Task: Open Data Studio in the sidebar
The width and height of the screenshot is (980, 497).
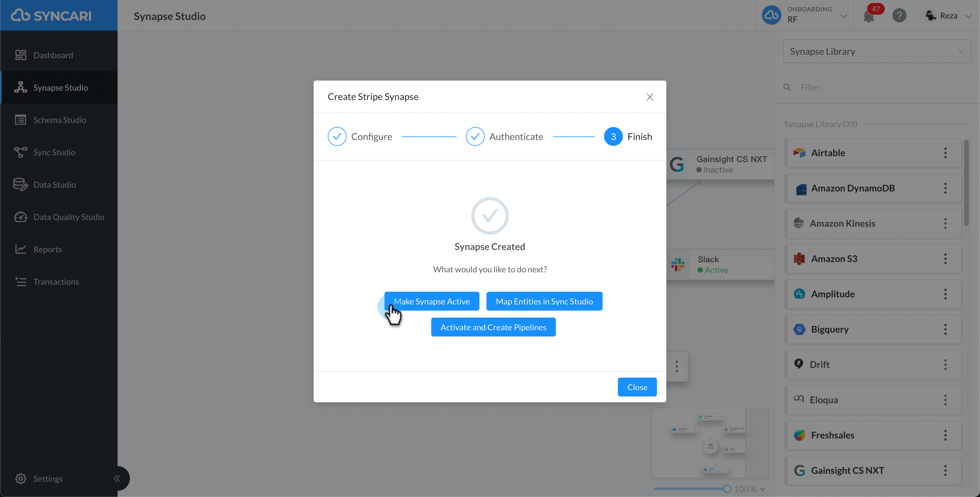Action: 59,185
